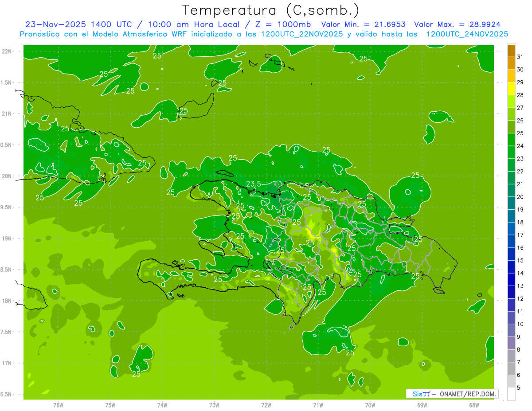Click the legend value '29'
The width and height of the screenshot is (532, 411).
click(x=520, y=82)
